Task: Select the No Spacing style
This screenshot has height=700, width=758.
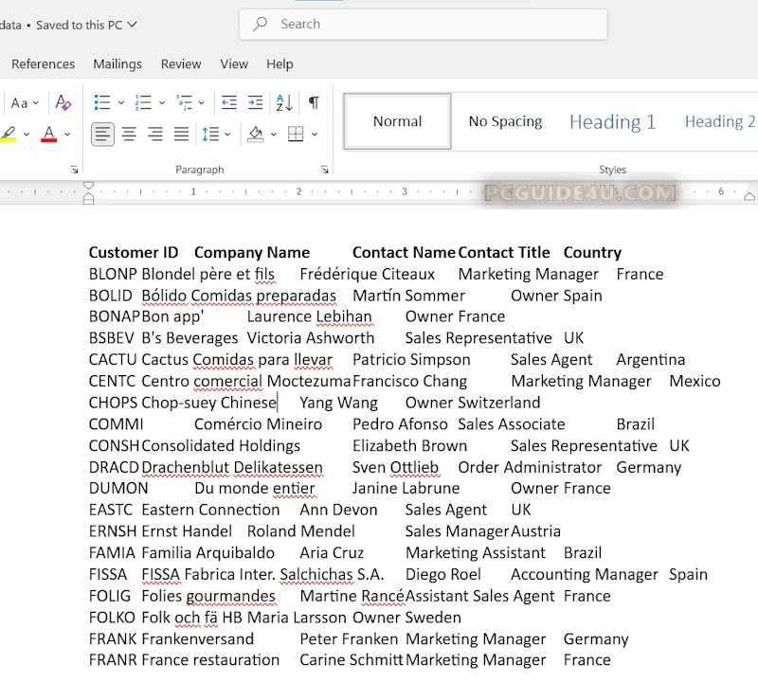Action: pyautogui.click(x=505, y=121)
